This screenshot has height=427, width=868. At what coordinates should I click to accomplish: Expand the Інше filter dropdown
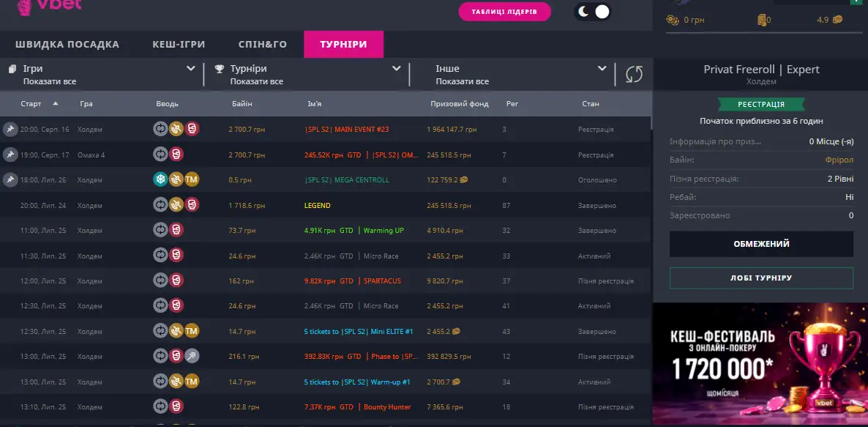pyautogui.click(x=602, y=69)
